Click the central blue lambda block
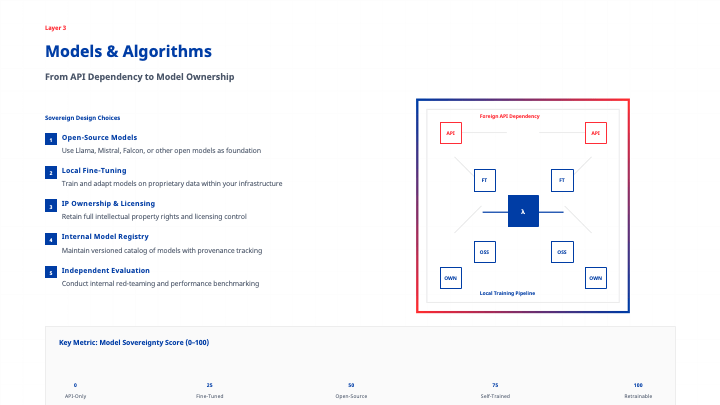 point(523,211)
